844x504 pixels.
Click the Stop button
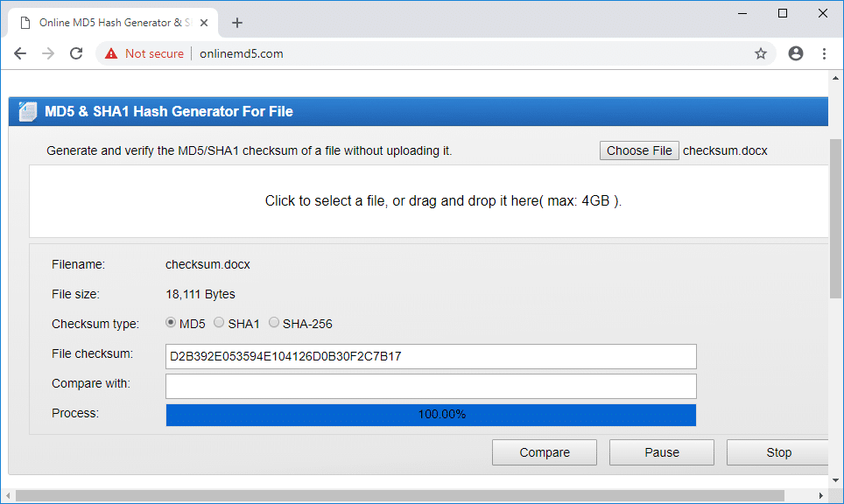click(x=777, y=452)
